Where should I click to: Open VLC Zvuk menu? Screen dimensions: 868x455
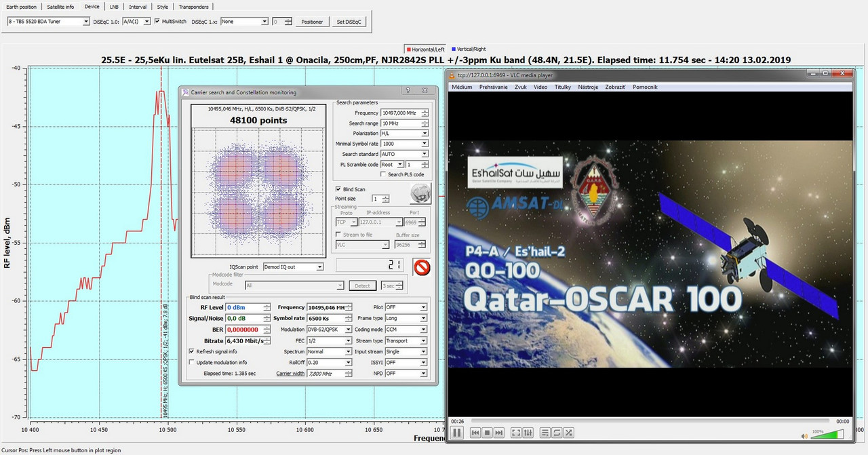(521, 87)
